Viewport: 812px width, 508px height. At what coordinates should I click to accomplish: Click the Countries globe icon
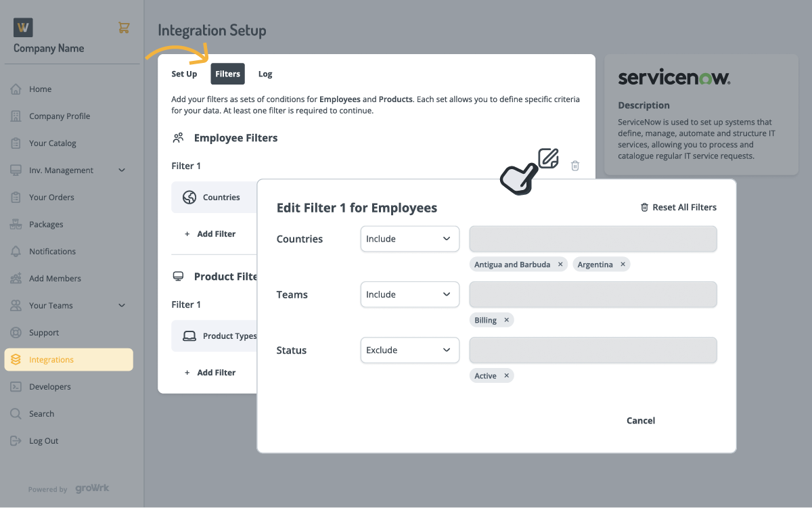coord(188,197)
